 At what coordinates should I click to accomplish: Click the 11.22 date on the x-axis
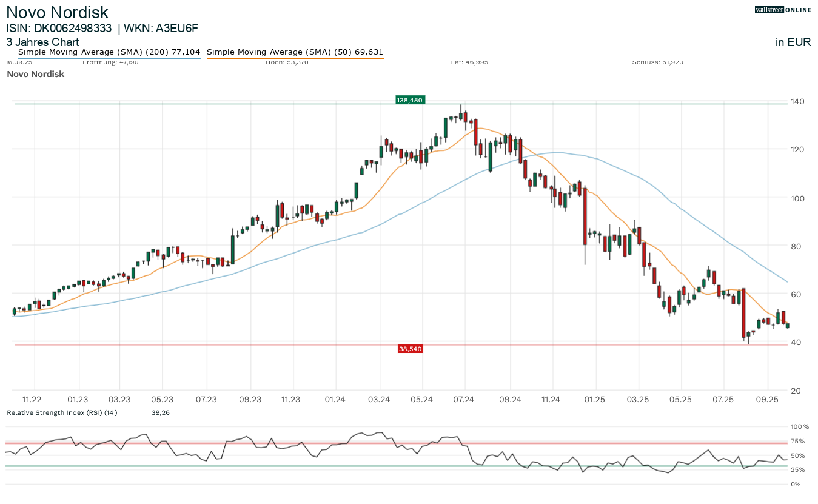[32, 399]
